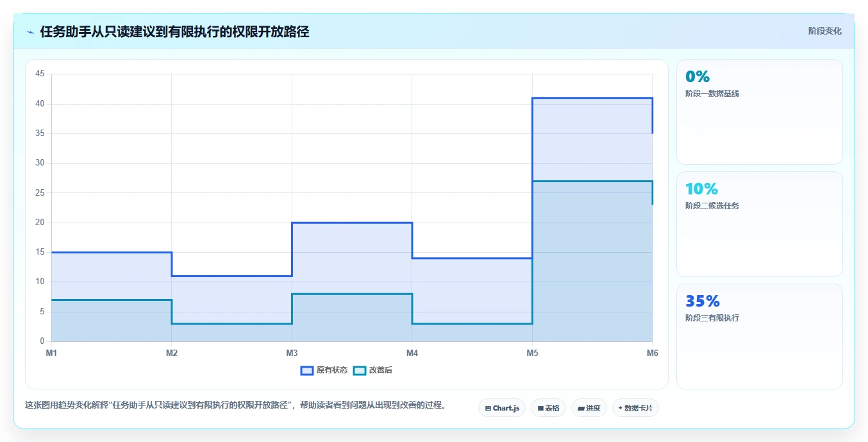
Task: Click the 10% value text
Action: [701, 189]
